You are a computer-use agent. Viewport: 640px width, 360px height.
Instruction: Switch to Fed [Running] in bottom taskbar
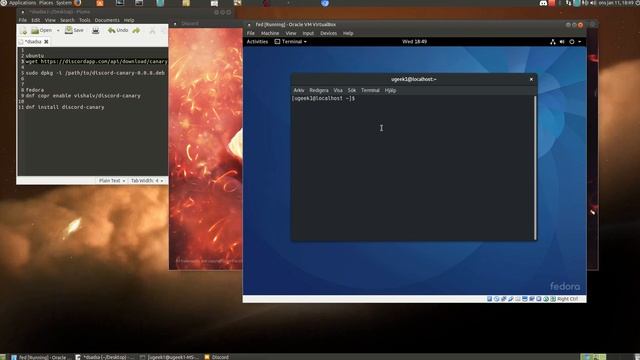coord(41,357)
